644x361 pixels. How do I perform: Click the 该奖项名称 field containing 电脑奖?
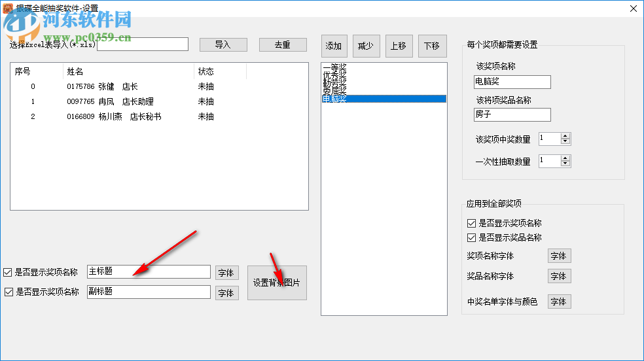pyautogui.click(x=512, y=82)
